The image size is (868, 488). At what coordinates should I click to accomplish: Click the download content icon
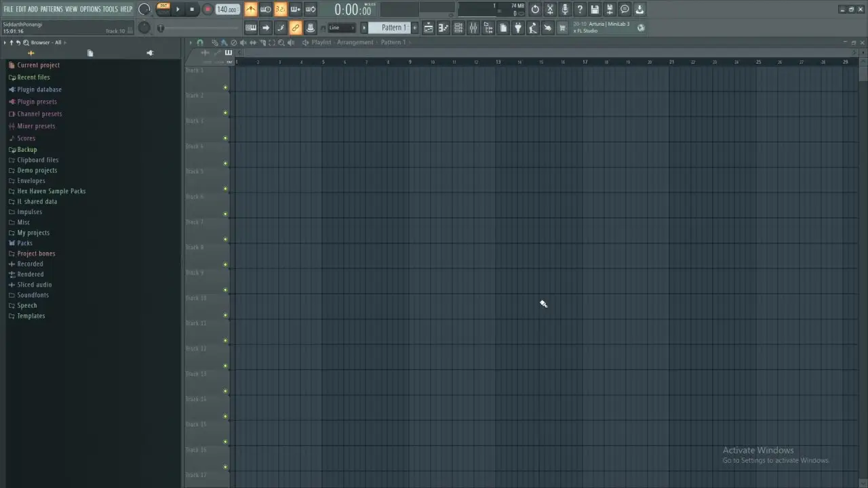[639, 9]
